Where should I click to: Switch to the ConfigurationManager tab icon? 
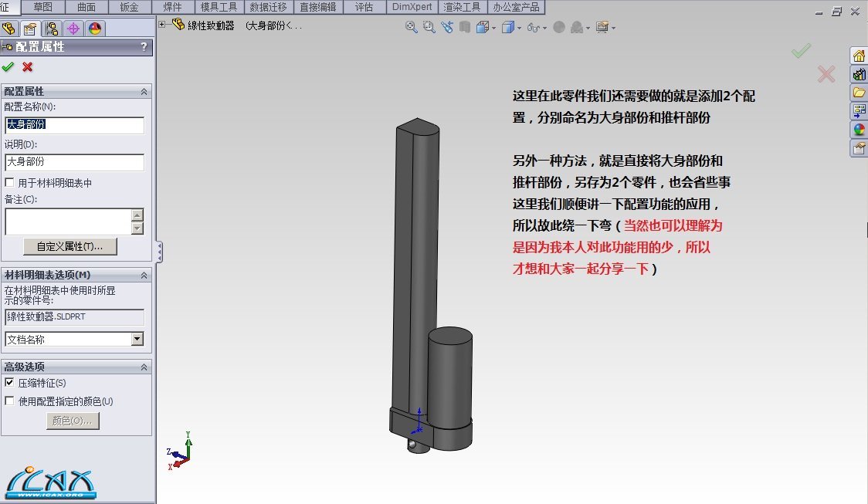point(52,29)
